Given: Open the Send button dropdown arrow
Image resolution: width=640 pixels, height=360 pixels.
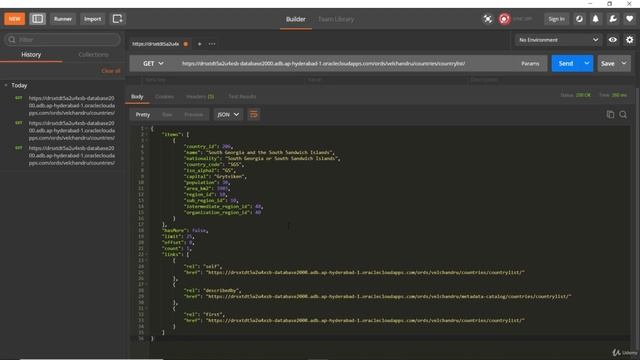Looking at the screenshot, I should pos(587,64).
